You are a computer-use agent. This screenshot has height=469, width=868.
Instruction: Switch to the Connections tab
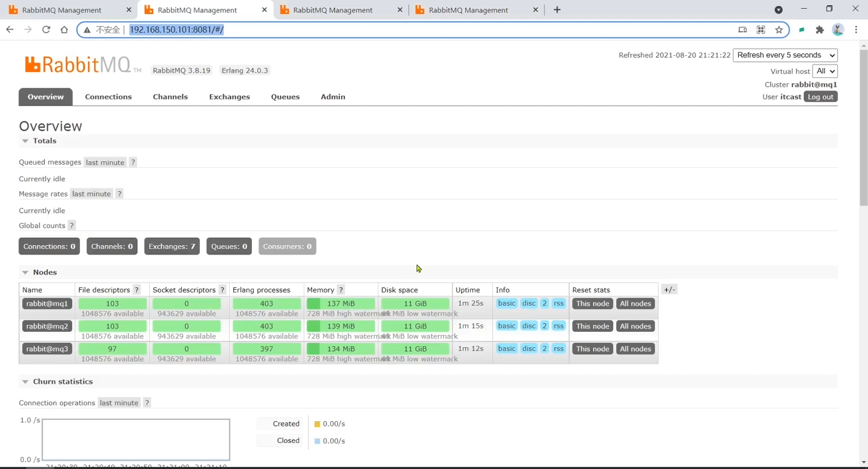point(109,97)
